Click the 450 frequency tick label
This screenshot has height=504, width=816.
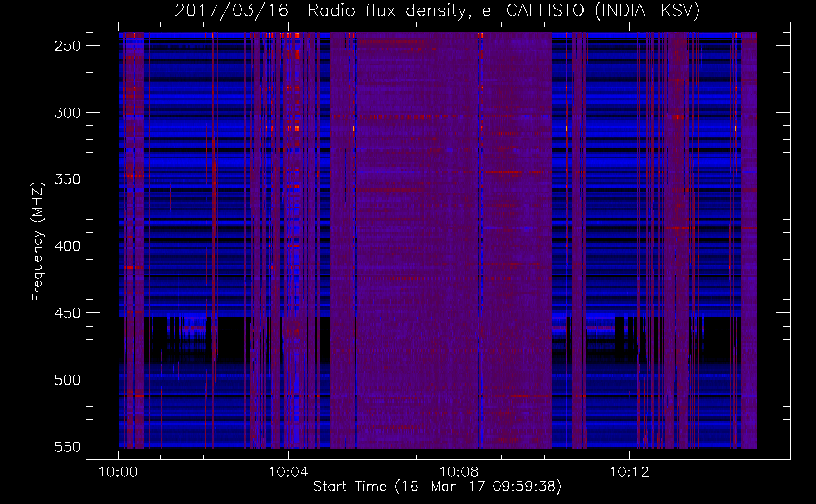[68, 313]
